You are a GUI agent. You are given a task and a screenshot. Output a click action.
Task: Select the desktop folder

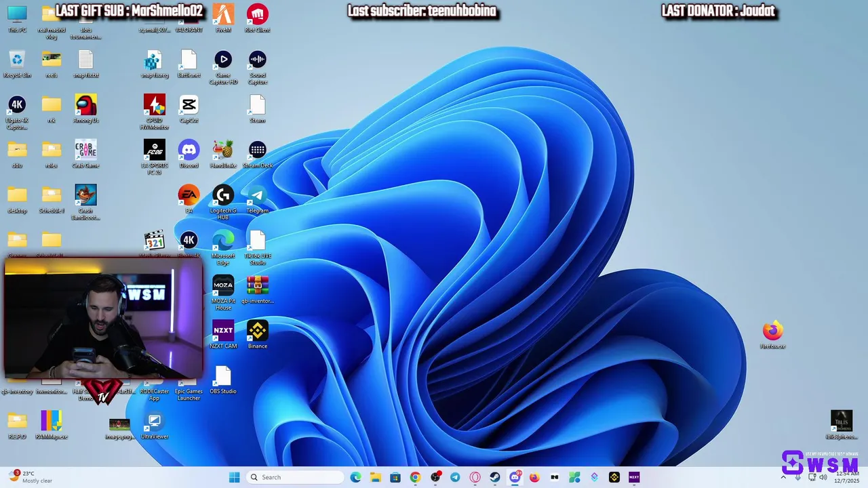(x=17, y=199)
